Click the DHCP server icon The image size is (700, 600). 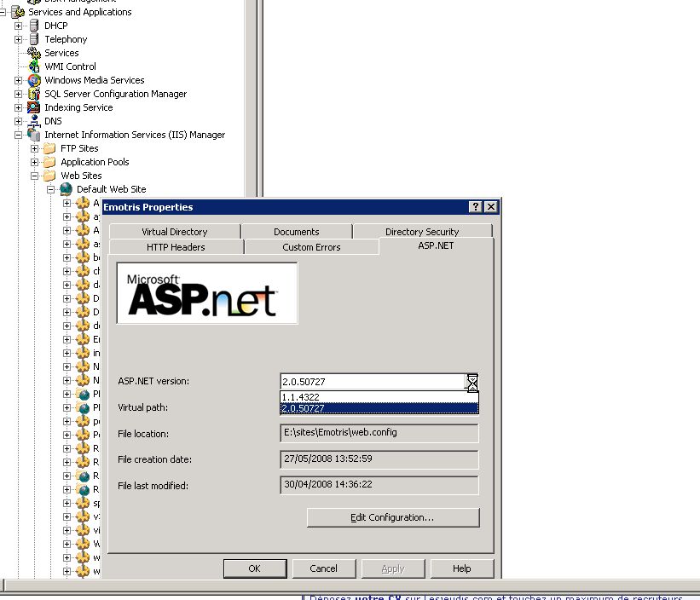34,26
